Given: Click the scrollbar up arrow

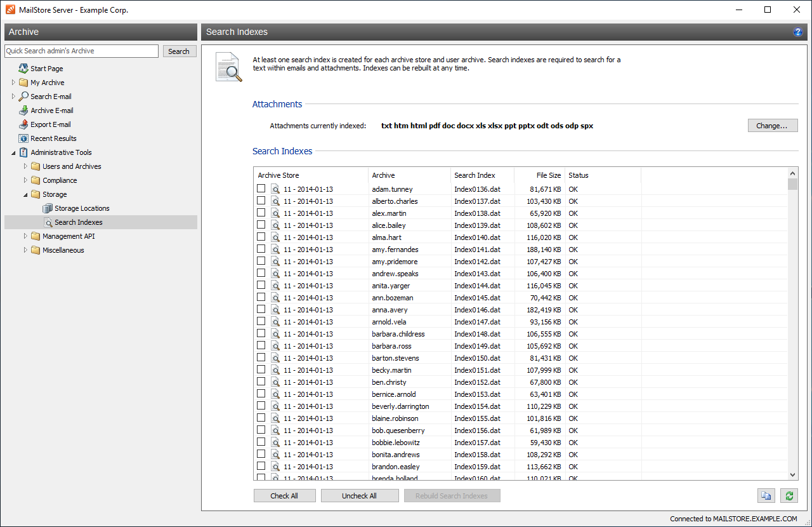Looking at the screenshot, I should 792,173.
